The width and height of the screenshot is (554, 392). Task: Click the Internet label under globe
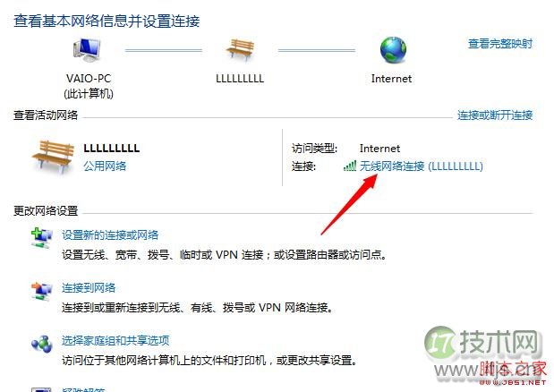click(x=391, y=79)
